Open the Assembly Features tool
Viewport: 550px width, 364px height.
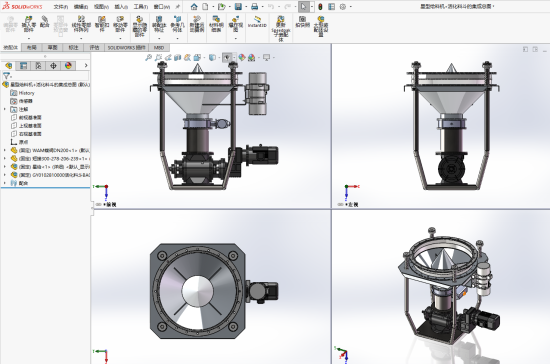click(x=159, y=24)
